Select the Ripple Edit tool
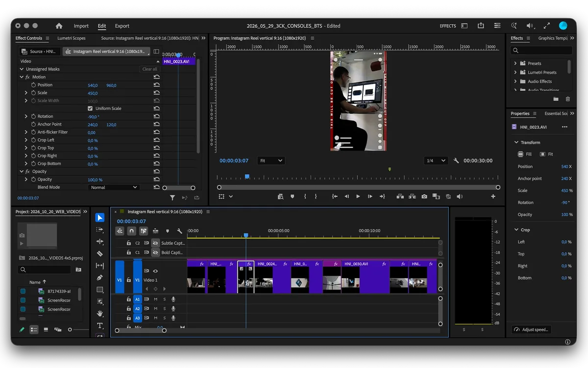Viewport: 588px width, 368px height. click(x=100, y=241)
